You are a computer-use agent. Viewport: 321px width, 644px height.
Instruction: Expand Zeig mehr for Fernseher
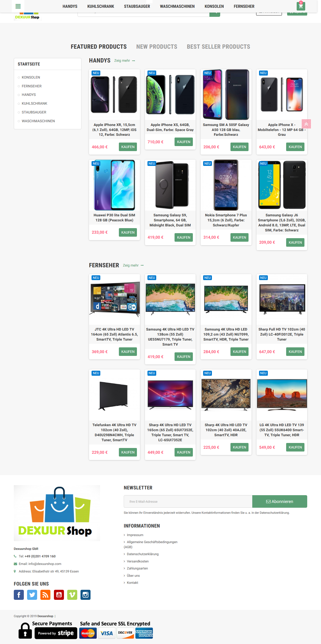point(133,265)
